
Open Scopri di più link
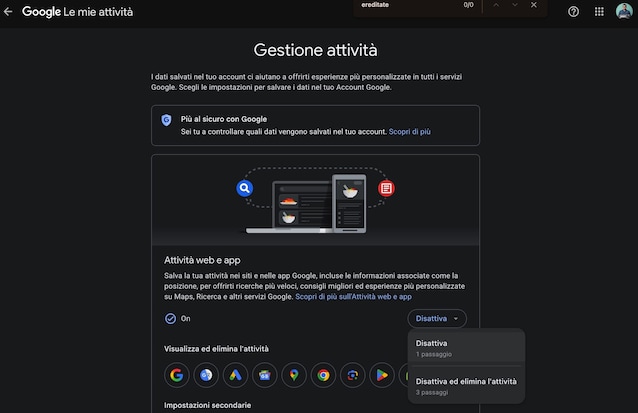[409, 131]
